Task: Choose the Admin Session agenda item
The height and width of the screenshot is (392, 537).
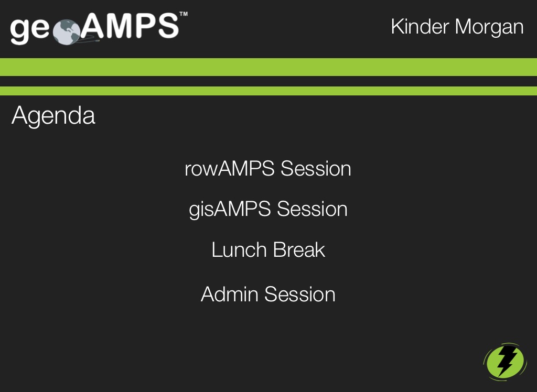Action: 268,294
